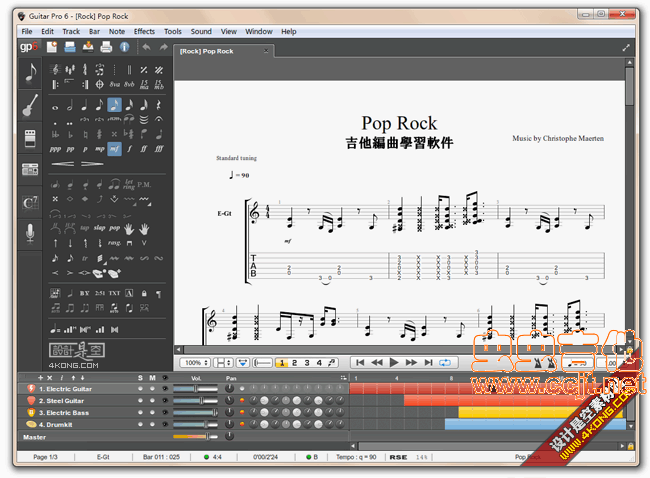Open the page layout dropdown beside zoom

pyautogui.click(x=223, y=362)
